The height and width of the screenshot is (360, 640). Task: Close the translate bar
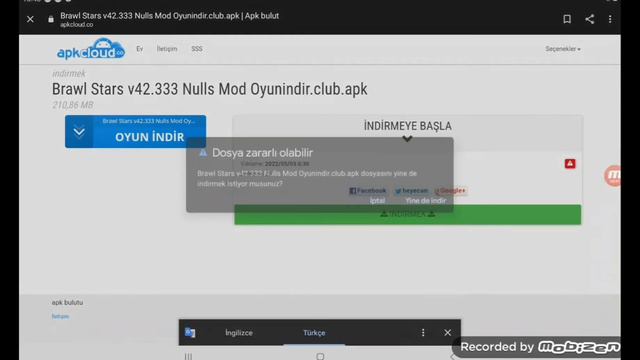click(448, 333)
